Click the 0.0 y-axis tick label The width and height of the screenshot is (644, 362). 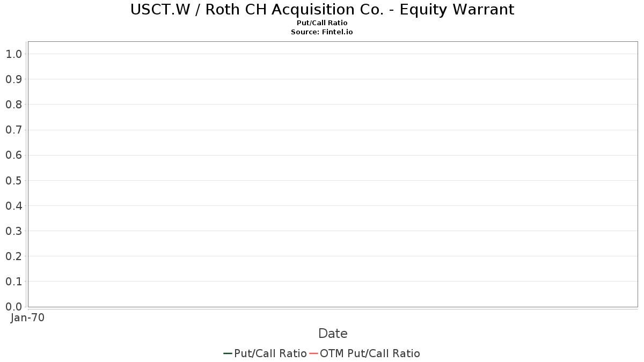click(x=13, y=307)
